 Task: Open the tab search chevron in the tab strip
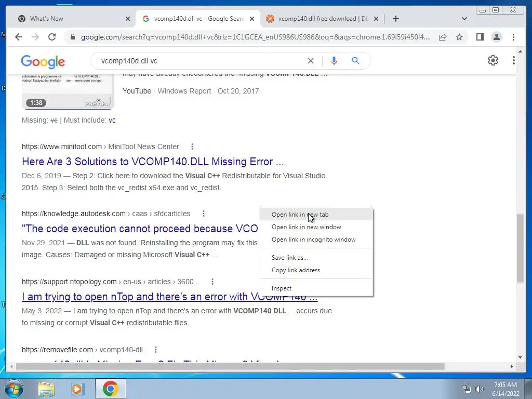[x=464, y=19]
